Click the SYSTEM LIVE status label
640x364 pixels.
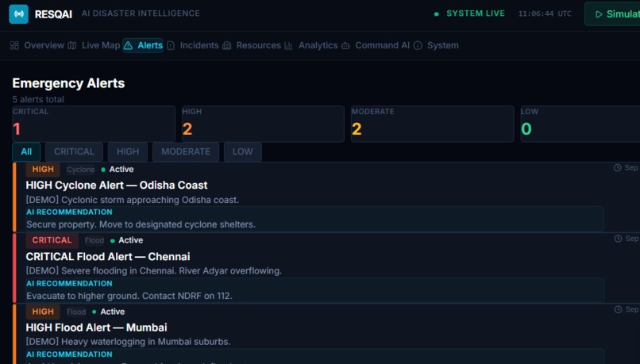(x=476, y=13)
